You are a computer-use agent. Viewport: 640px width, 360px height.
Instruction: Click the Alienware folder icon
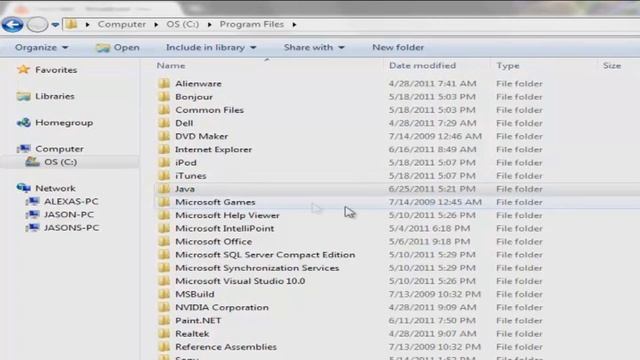point(164,83)
